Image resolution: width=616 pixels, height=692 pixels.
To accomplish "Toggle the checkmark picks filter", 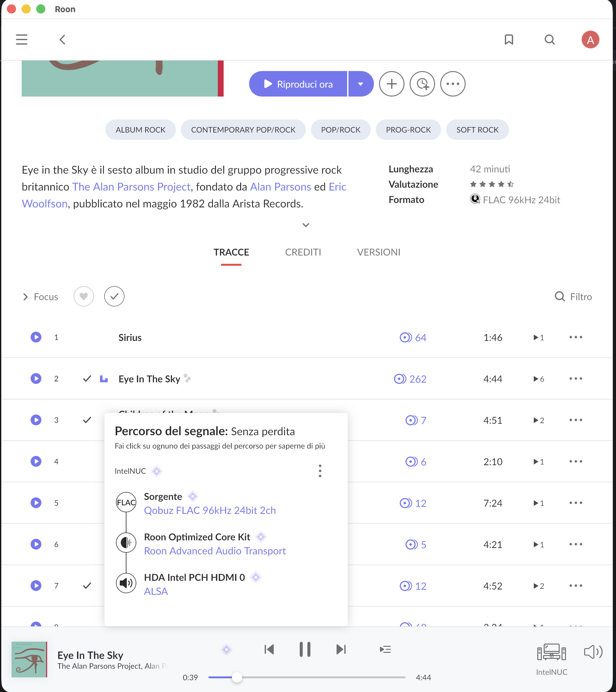I will click(x=114, y=297).
